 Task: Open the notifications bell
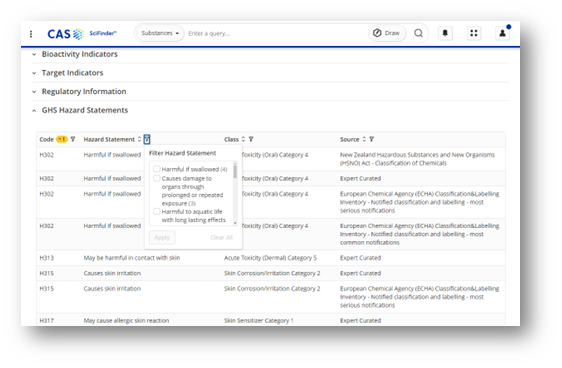[x=445, y=33]
